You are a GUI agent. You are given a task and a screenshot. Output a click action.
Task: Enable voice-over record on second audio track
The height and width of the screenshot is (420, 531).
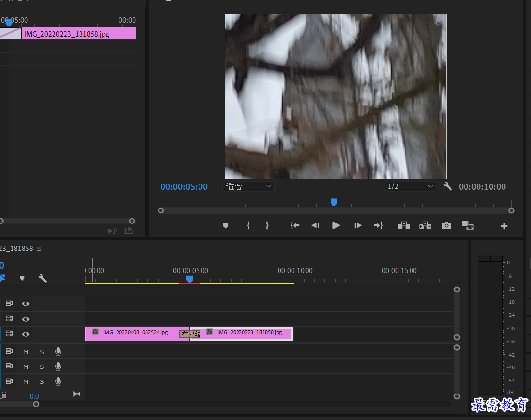58,367
